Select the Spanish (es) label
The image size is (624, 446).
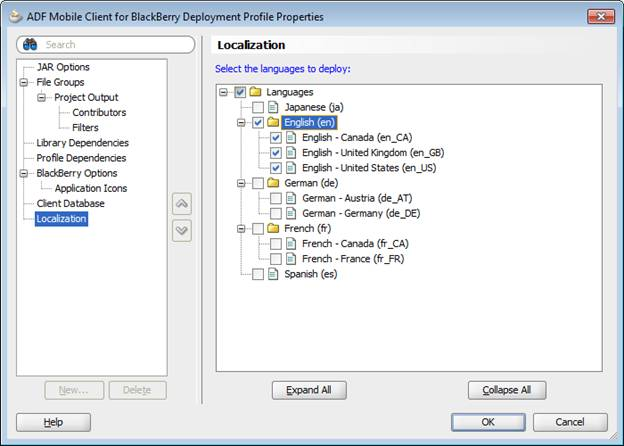(311, 274)
